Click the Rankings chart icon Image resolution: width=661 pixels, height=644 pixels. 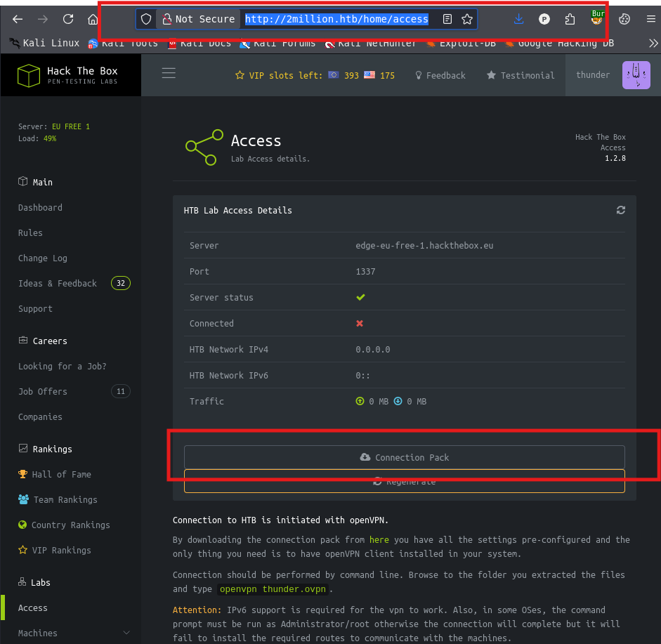click(22, 448)
